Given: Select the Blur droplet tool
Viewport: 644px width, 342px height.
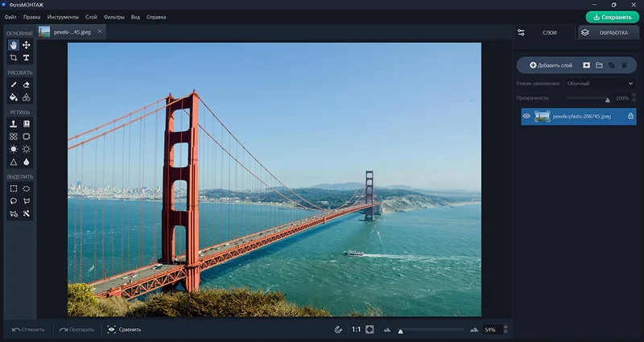Looking at the screenshot, I should click(27, 162).
